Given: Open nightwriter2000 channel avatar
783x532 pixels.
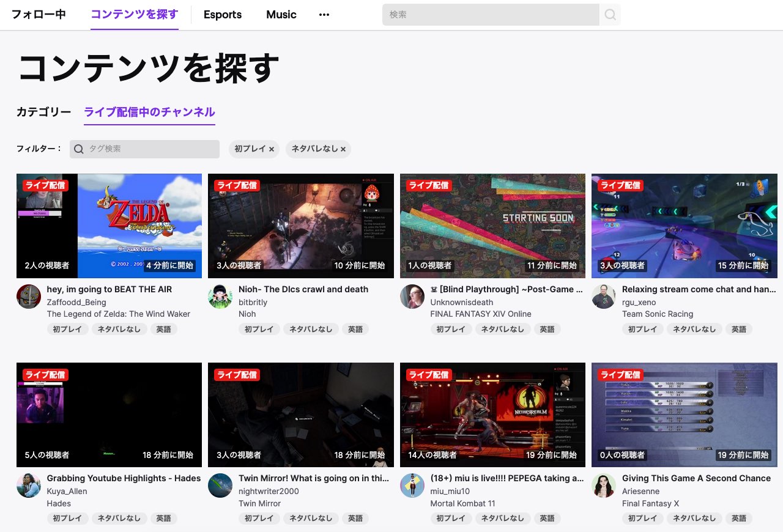Looking at the screenshot, I should click(x=220, y=486).
